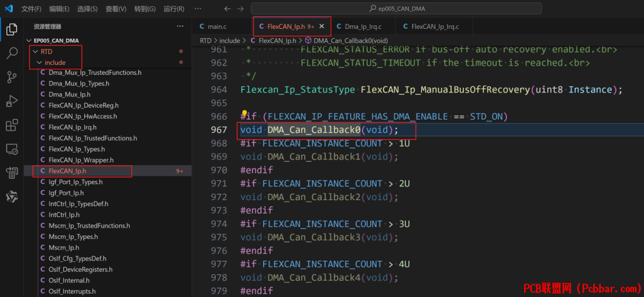Open Source Control view icon
The width and height of the screenshot is (644, 297).
point(12,77)
